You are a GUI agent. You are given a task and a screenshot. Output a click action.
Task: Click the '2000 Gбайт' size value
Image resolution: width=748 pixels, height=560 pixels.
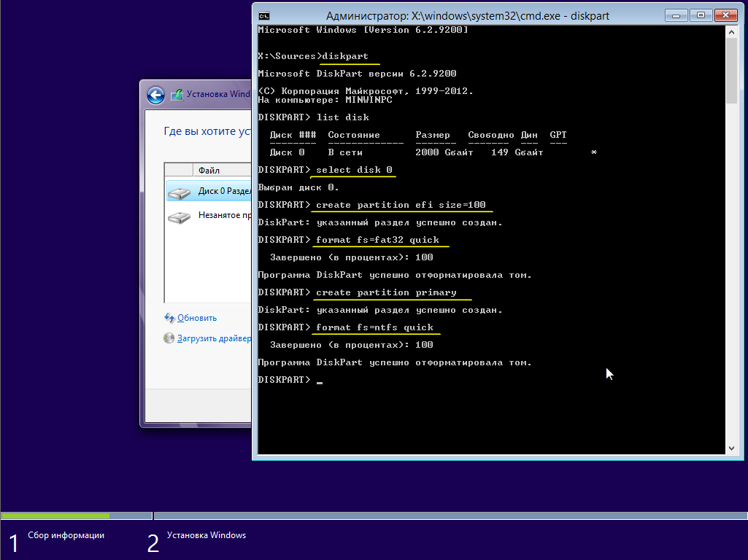pyautogui.click(x=444, y=152)
